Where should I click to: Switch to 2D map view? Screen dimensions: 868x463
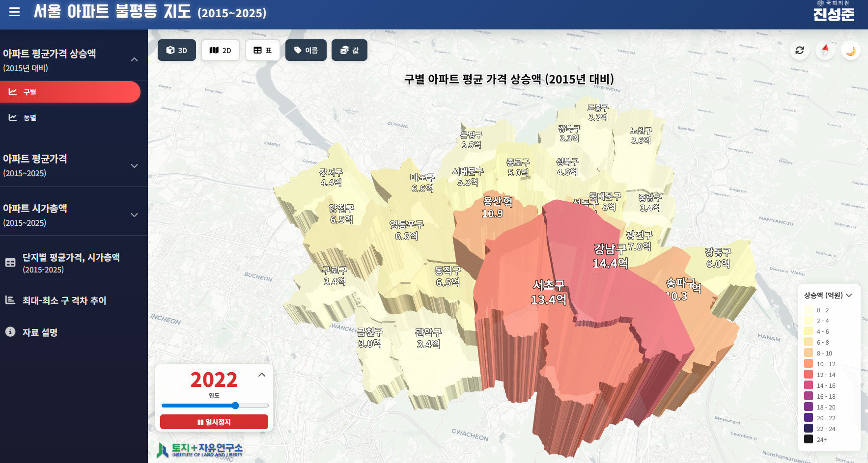point(221,50)
